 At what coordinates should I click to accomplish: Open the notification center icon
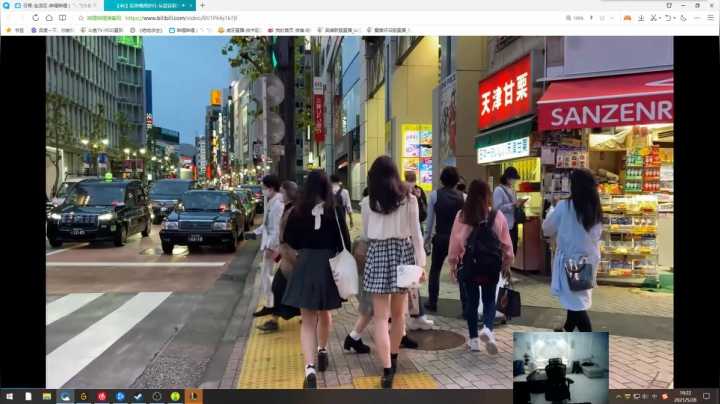click(x=706, y=396)
